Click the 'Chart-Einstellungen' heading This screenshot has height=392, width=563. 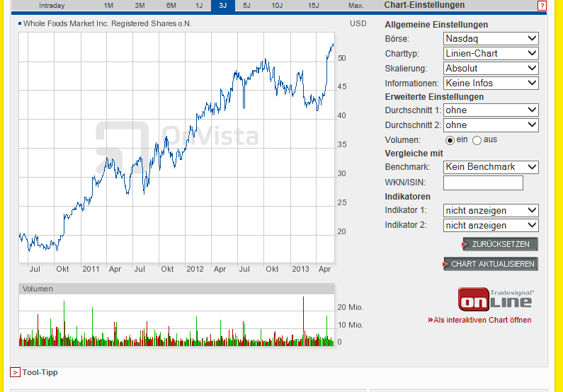[x=424, y=5]
